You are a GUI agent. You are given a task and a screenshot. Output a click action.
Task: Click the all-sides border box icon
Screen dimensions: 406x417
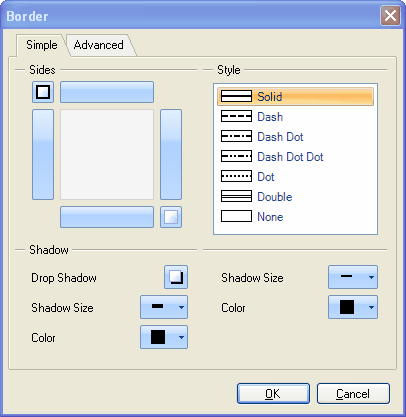point(43,92)
